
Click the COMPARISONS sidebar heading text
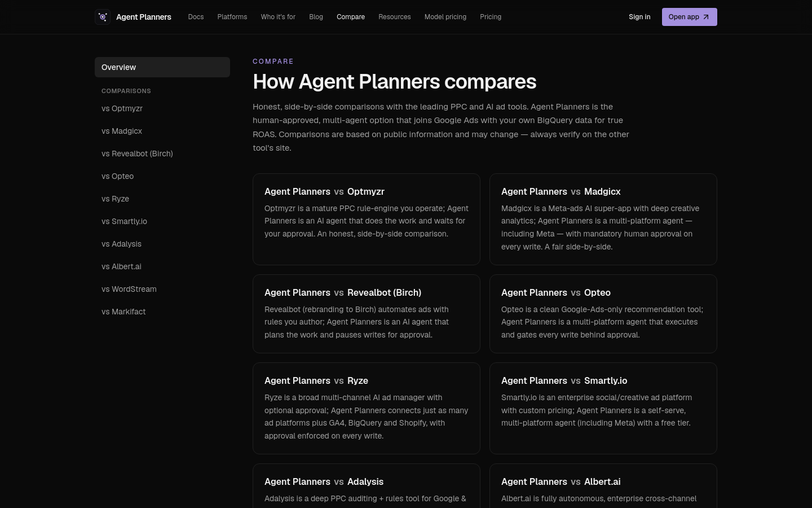point(126,91)
